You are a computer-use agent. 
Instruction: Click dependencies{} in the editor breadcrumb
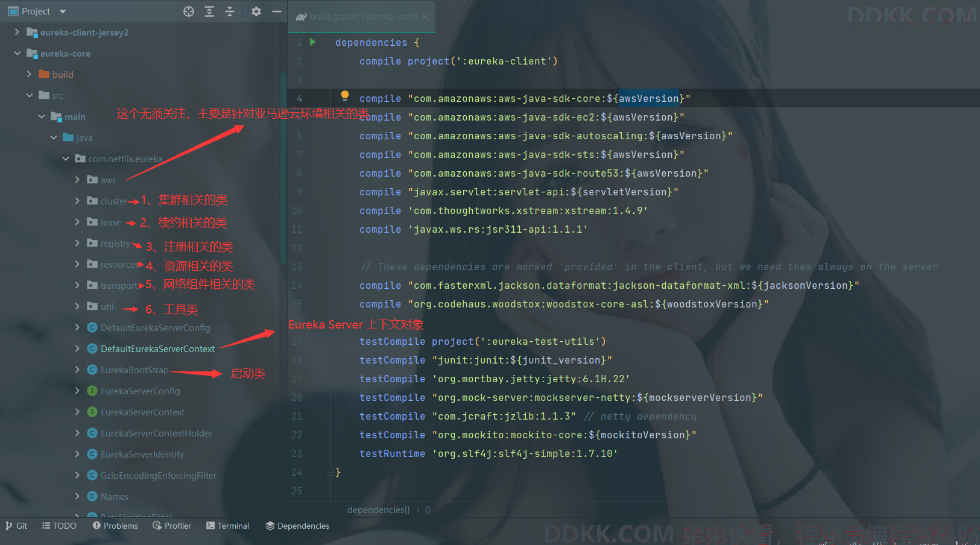[378, 510]
